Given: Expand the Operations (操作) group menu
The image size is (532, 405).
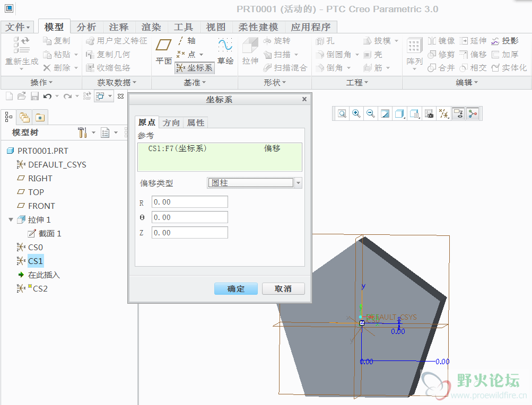Looking at the screenshot, I should (x=41, y=82).
